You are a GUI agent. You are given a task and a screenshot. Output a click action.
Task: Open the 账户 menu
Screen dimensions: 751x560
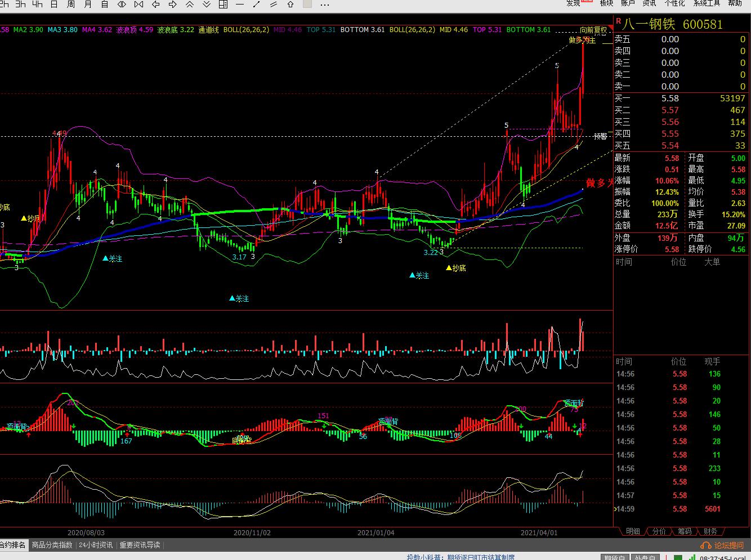pos(628,3)
